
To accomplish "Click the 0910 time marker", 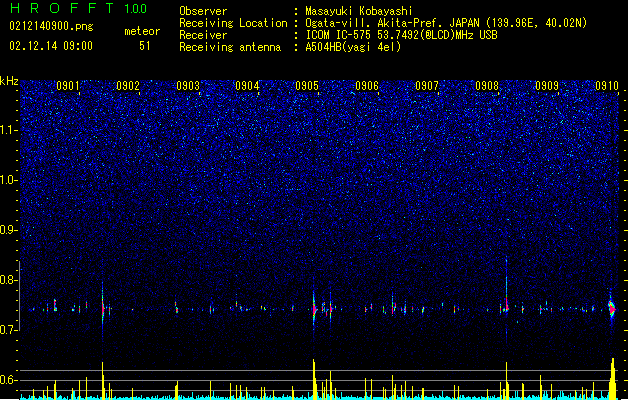I will pyautogui.click(x=607, y=86).
